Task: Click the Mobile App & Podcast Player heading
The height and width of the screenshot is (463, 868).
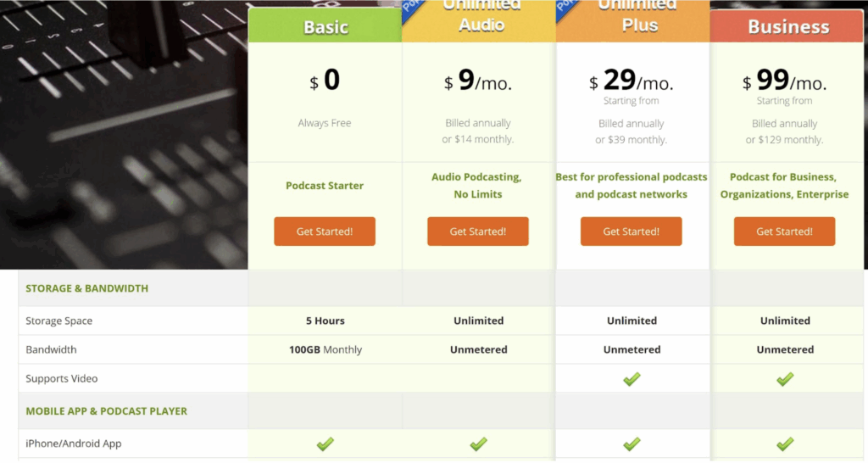Action: click(106, 411)
